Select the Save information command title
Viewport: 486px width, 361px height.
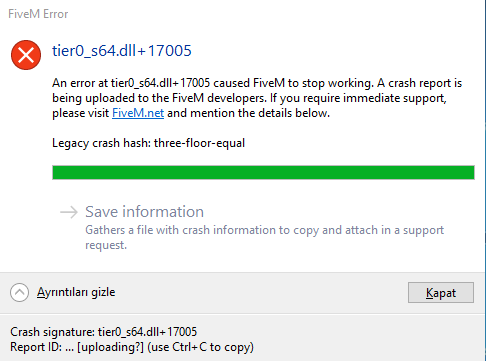click(x=144, y=212)
